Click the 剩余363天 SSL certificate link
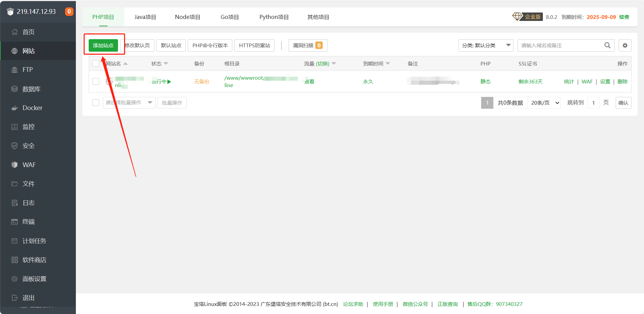Viewport: 644px width, 314px height. (531, 81)
